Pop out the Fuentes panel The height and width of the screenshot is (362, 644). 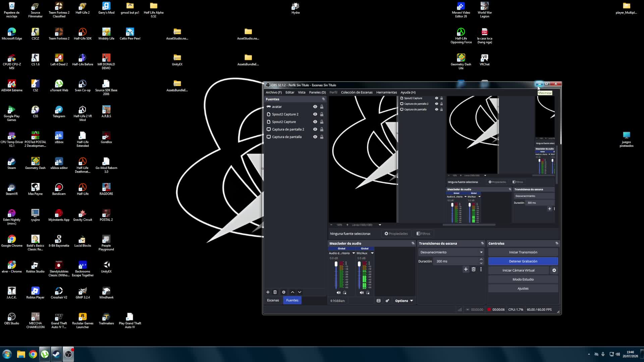coord(323,99)
